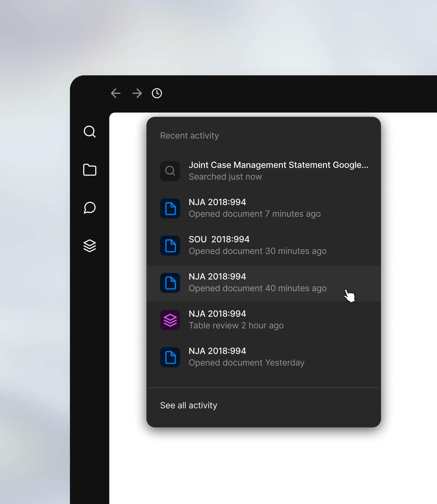Click search icon beside Joint Case Management

click(x=170, y=171)
